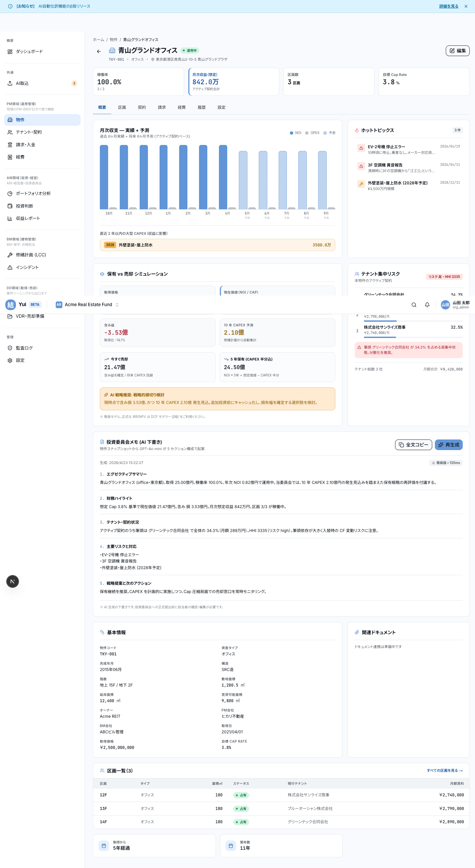Click the round N floating button
Image resolution: width=475 pixels, height=868 pixels.
coord(13,581)
